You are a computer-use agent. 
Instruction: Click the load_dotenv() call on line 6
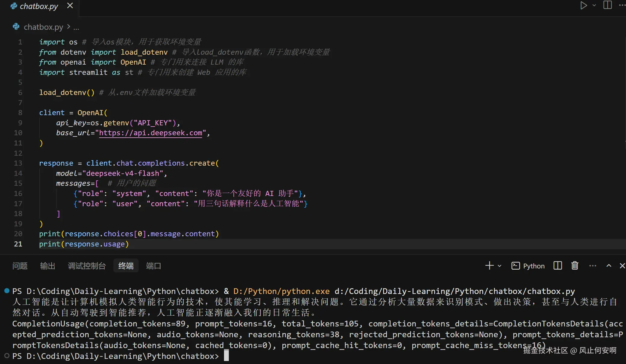[x=67, y=93]
